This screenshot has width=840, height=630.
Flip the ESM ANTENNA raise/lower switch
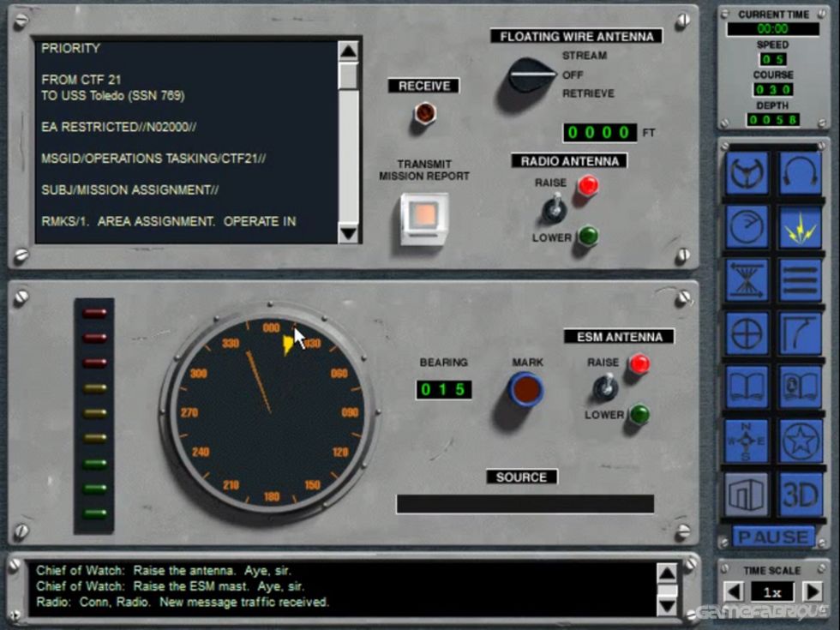(x=605, y=387)
